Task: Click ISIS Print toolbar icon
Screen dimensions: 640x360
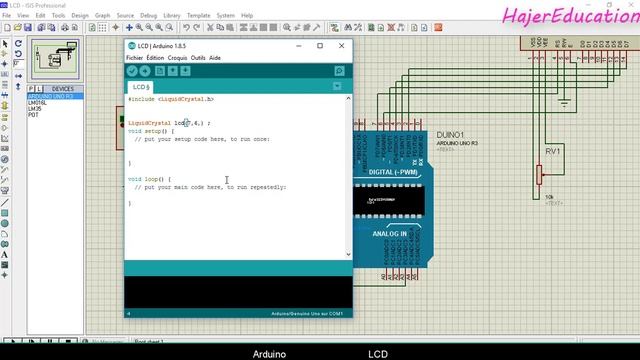Action: 65,28
